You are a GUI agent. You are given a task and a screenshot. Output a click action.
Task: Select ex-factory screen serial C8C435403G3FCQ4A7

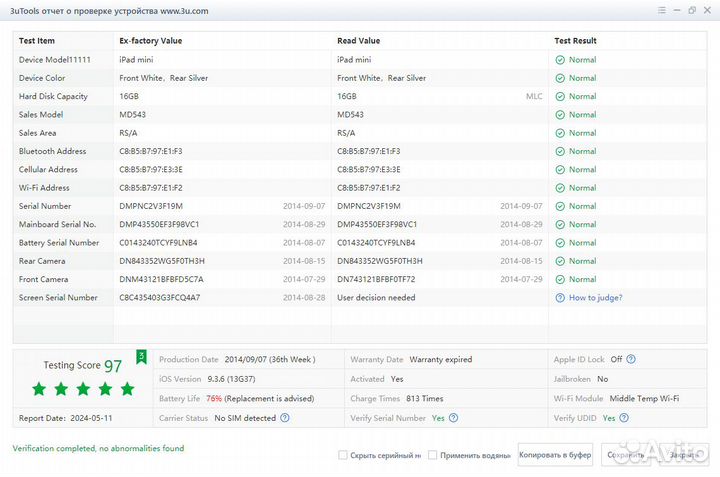[x=160, y=297]
